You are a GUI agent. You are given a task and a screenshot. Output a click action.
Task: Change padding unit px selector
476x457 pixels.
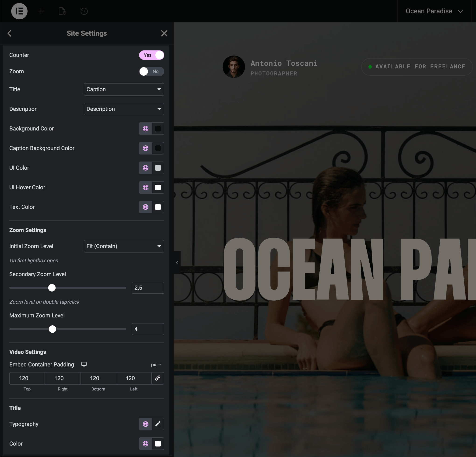pyautogui.click(x=156, y=365)
